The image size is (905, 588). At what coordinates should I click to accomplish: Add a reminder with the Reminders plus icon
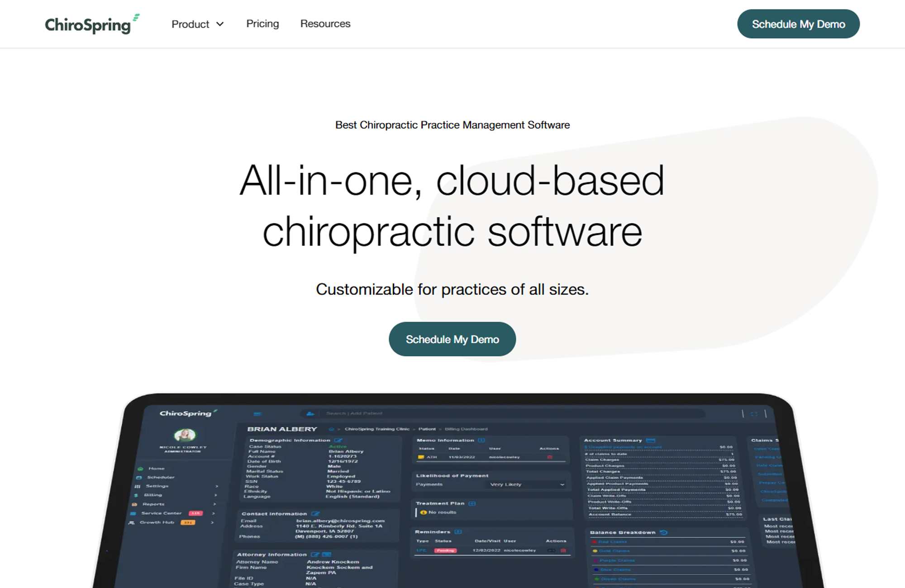458,532
